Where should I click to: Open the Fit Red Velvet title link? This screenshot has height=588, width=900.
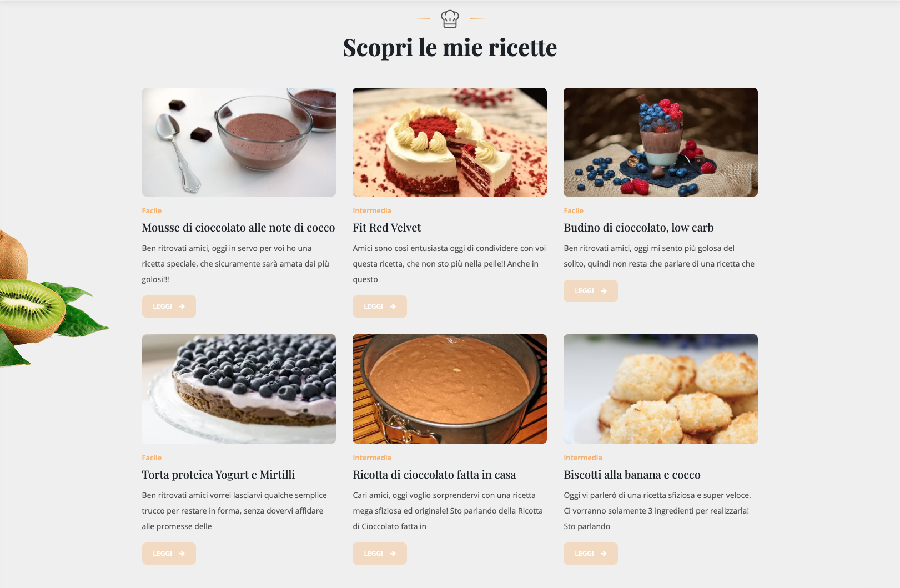387,228
